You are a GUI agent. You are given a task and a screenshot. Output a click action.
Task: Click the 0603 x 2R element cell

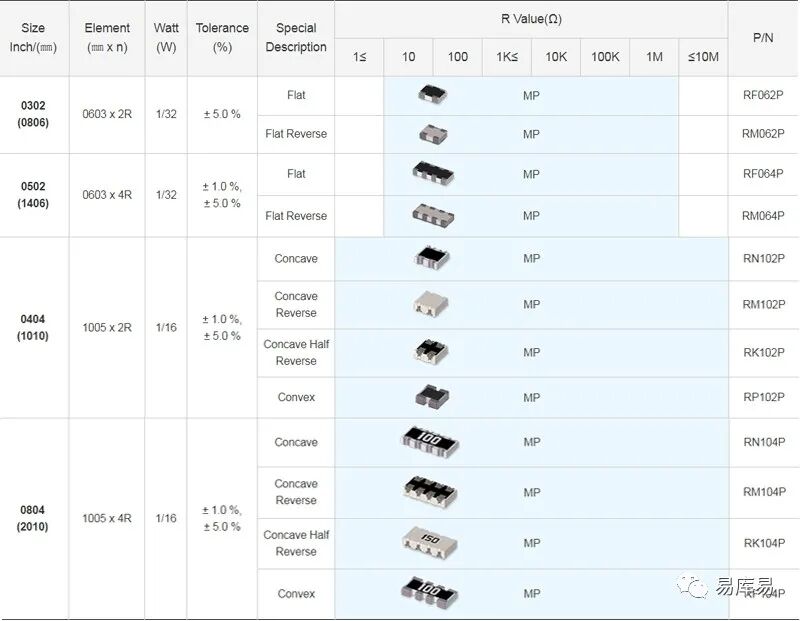pyautogui.click(x=107, y=114)
